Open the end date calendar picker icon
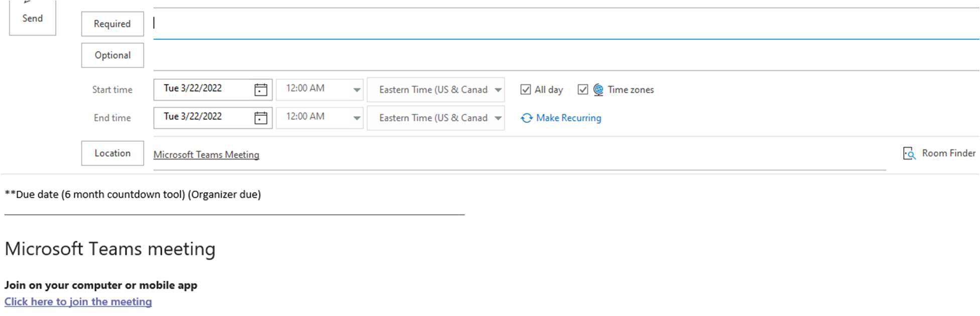The image size is (980, 316). (x=261, y=118)
